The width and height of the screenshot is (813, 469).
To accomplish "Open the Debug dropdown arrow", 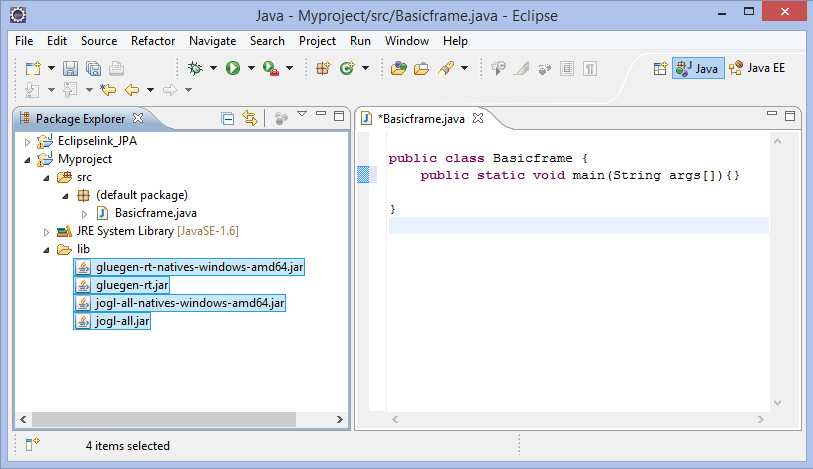I will [x=213, y=68].
